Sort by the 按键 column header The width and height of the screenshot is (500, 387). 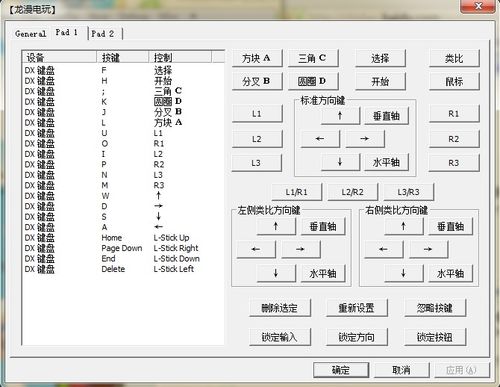pos(123,57)
